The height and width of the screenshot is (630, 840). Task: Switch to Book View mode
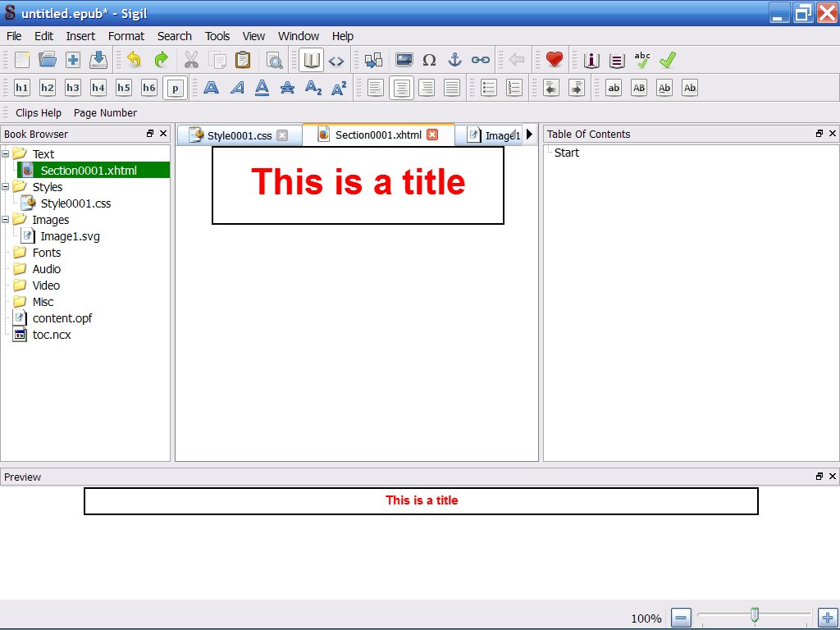tap(311, 60)
